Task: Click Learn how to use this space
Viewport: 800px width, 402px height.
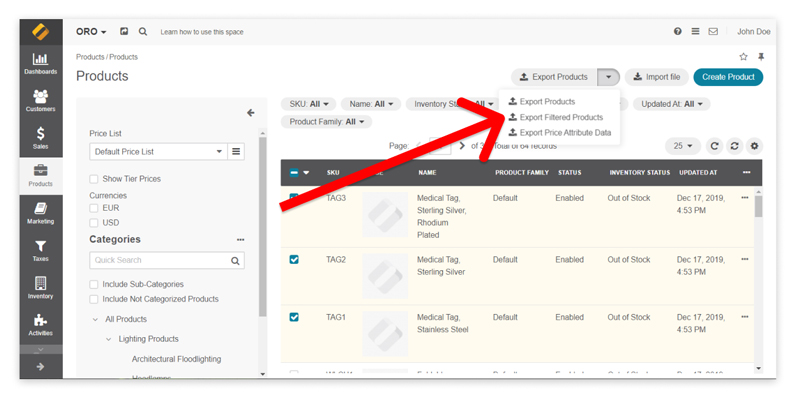Action: click(202, 32)
